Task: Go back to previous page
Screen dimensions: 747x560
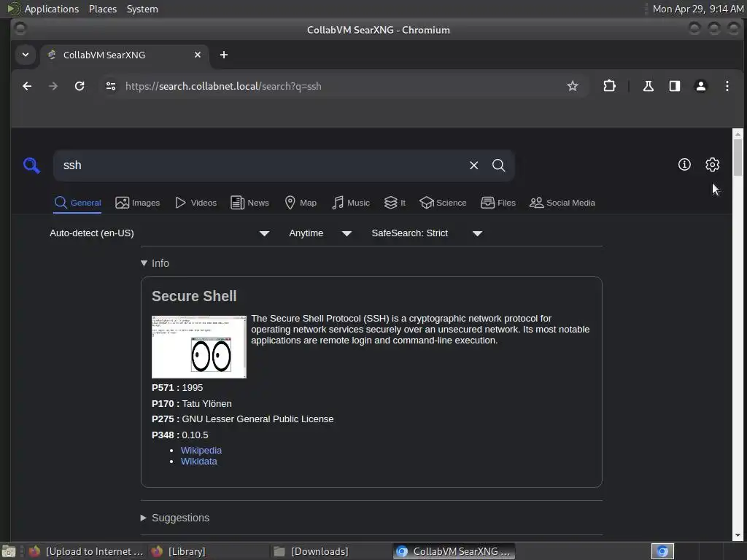Action: point(27,86)
